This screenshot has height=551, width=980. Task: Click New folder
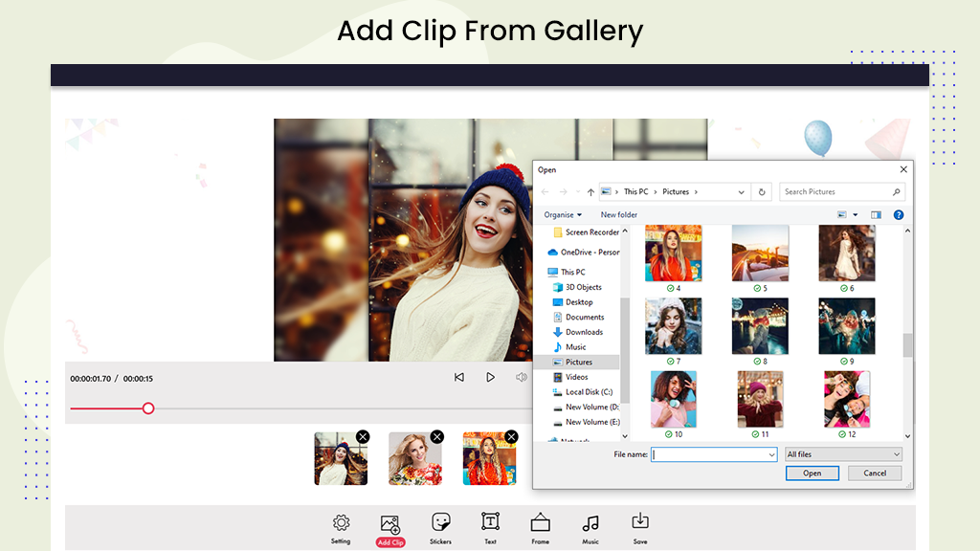pyautogui.click(x=619, y=215)
